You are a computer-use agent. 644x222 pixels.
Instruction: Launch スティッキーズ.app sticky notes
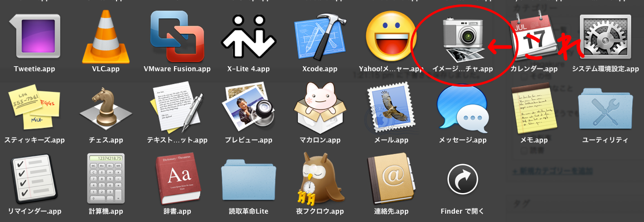click(35, 107)
